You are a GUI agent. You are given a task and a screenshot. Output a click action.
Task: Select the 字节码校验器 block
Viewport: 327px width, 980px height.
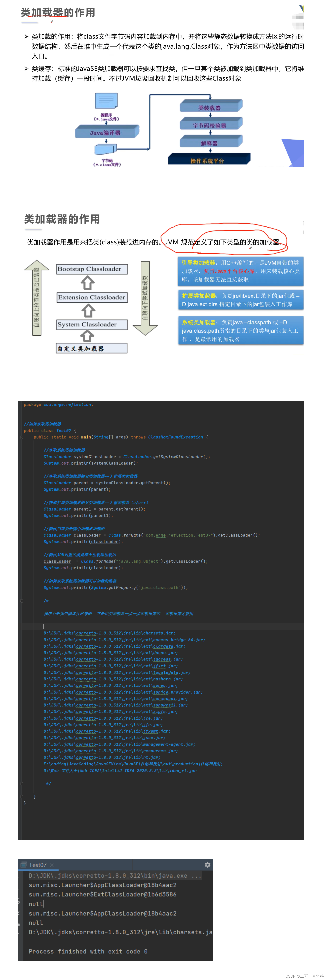point(211,124)
